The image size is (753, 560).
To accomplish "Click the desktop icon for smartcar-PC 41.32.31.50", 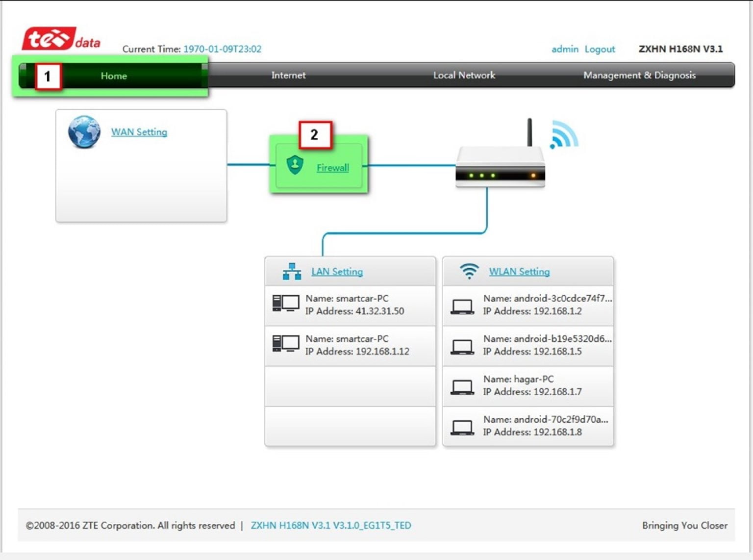I will tap(285, 304).
